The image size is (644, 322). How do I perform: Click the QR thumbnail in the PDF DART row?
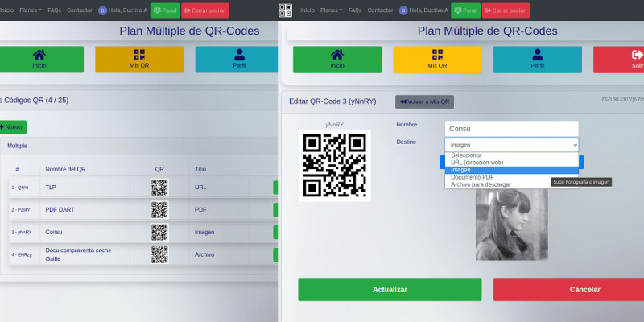click(159, 210)
